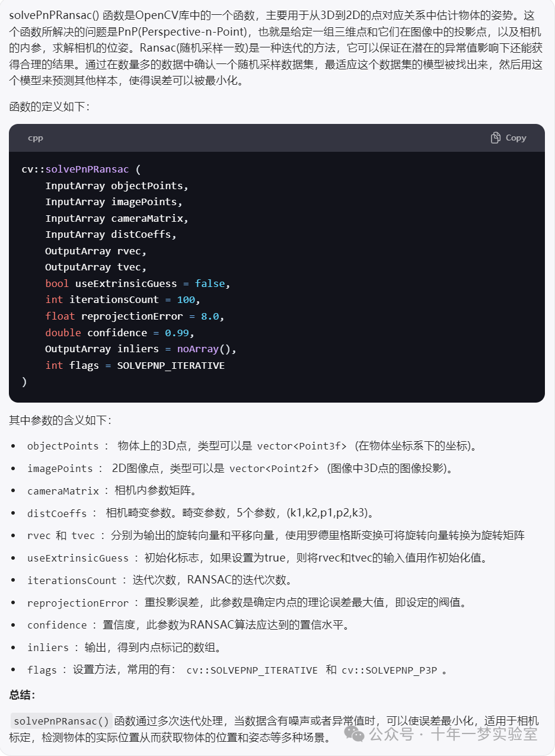
Task: Select the code line OutputArray tvec
Action: pyautogui.click(x=96, y=267)
